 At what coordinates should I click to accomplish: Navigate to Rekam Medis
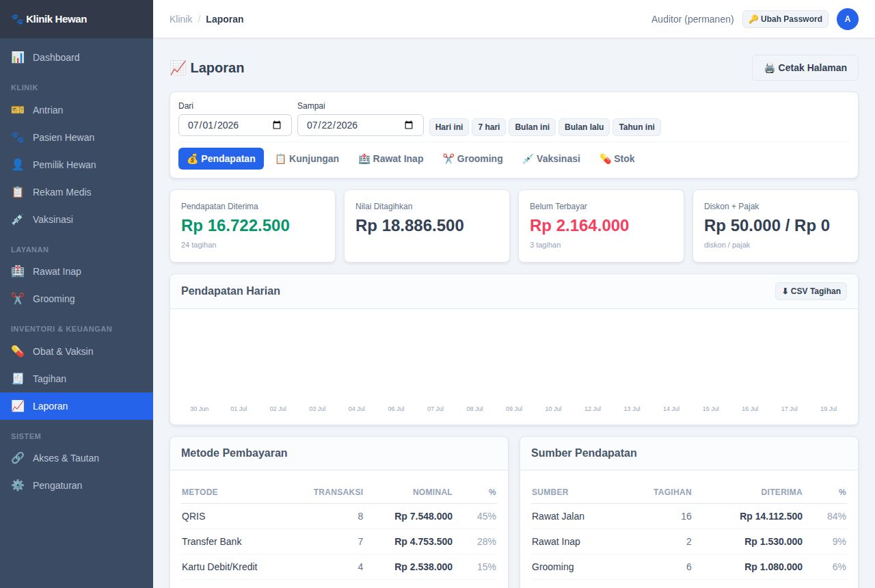pos(77,192)
